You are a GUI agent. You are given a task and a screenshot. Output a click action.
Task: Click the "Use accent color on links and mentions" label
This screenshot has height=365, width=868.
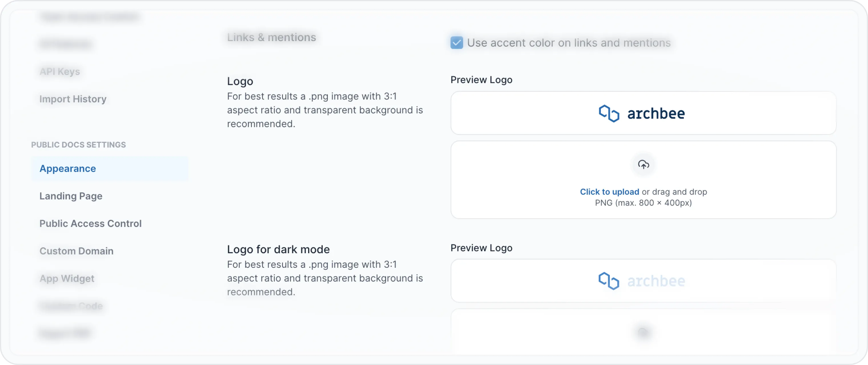pyautogui.click(x=569, y=43)
